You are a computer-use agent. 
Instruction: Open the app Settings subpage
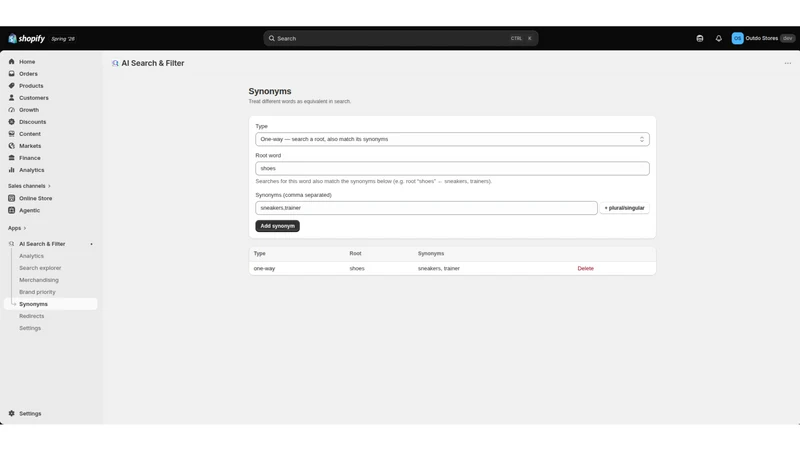30,328
